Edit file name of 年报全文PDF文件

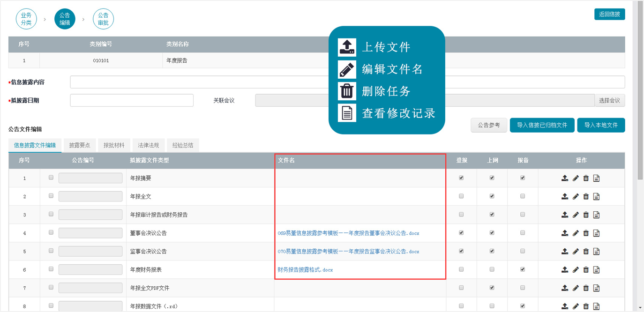[x=576, y=288]
